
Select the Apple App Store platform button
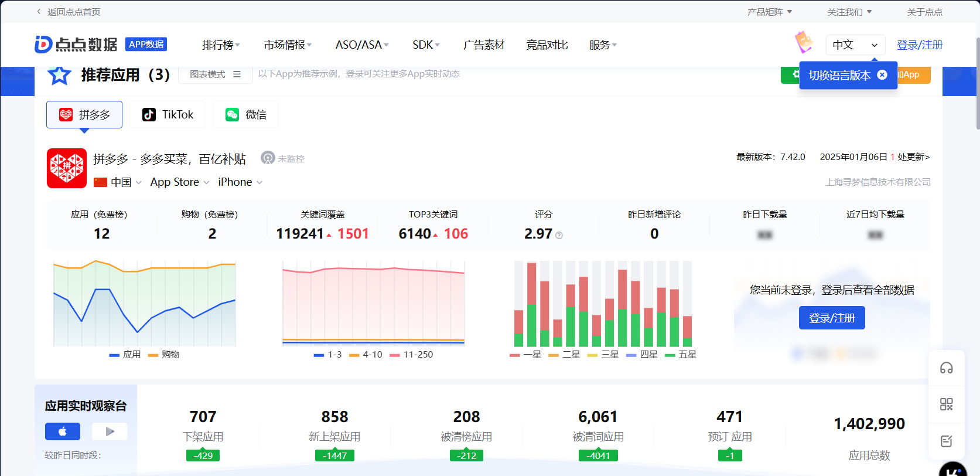click(x=63, y=431)
